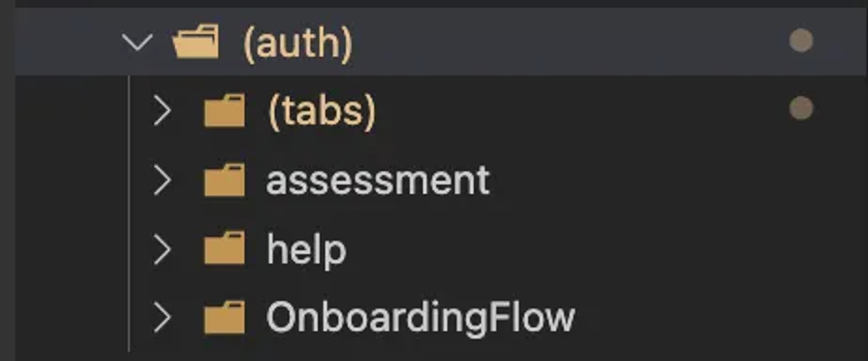The height and width of the screenshot is (361, 868).
Task: Click the modified dot indicator on (auth)
Action: point(801,41)
